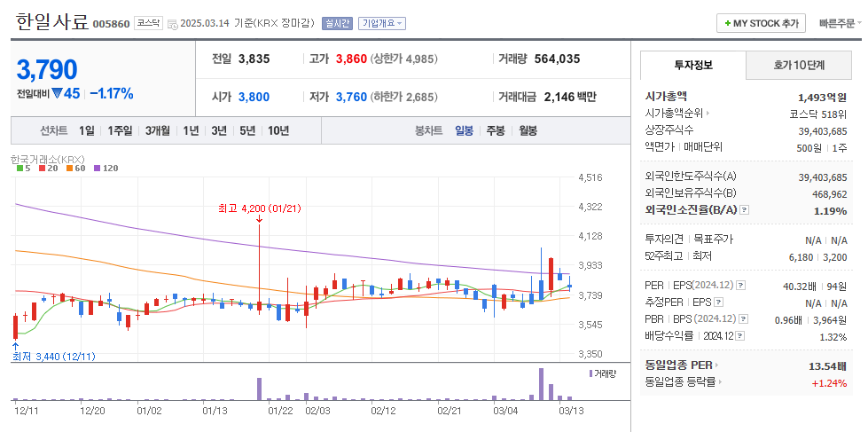The image size is (868, 432).
Task: Click the red 20-day average legend swatch
Action: 42,169
